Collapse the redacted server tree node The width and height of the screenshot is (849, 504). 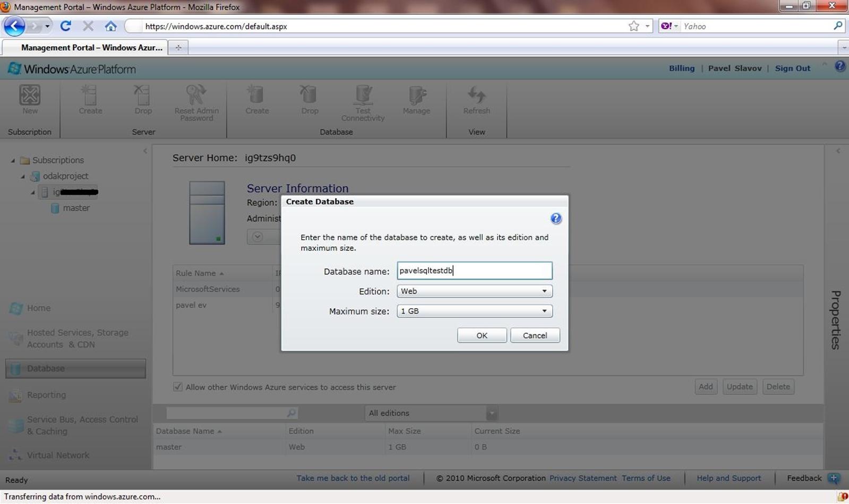tap(32, 192)
